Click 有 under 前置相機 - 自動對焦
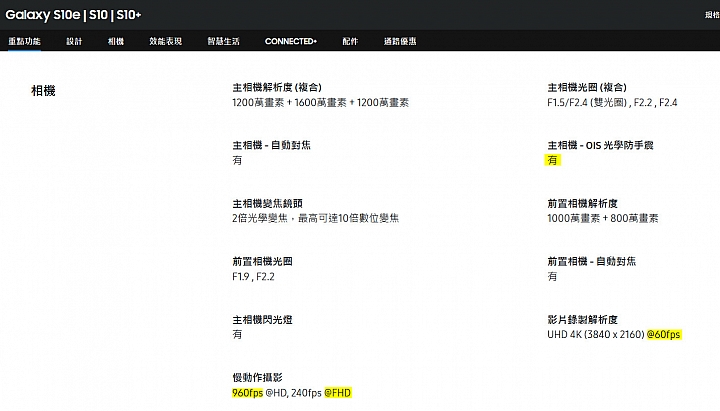 [552, 276]
